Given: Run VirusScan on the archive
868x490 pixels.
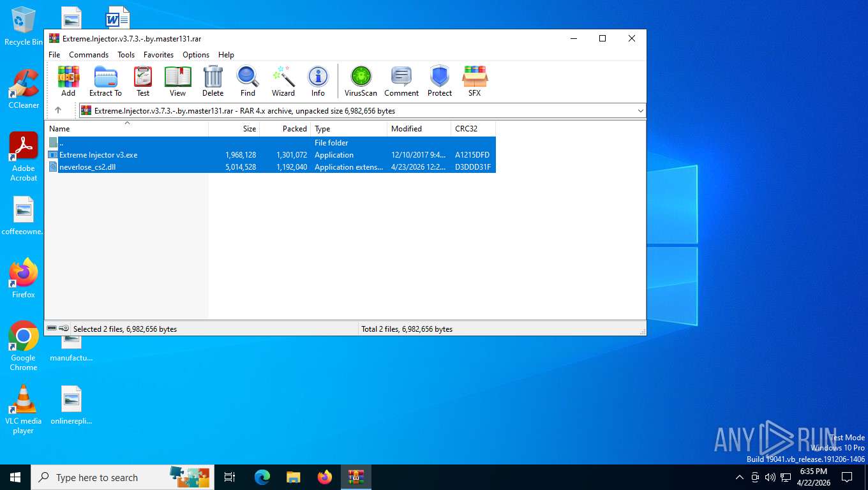Looking at the screenshot, I should pos(361,81).
